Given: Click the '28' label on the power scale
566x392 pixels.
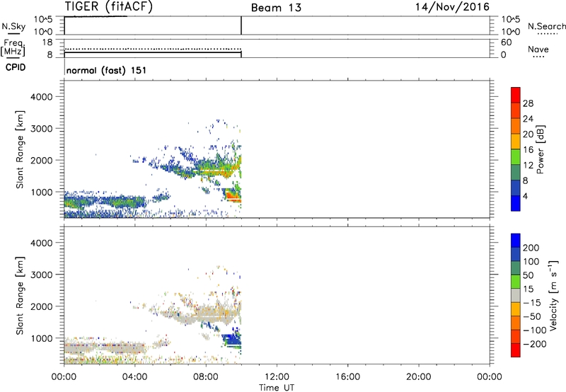Looking at the screenshot, I should (528, 103).
